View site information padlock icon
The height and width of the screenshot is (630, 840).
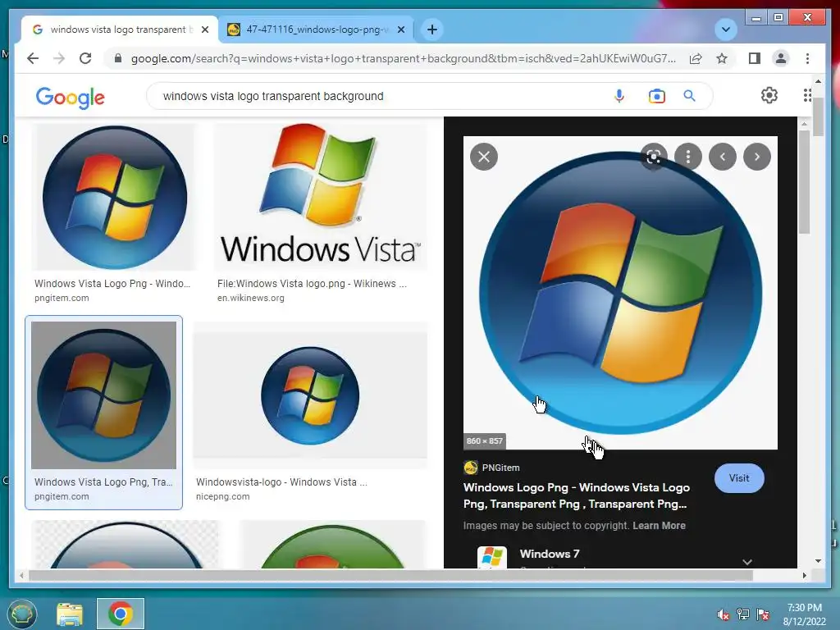pos(118,58)
